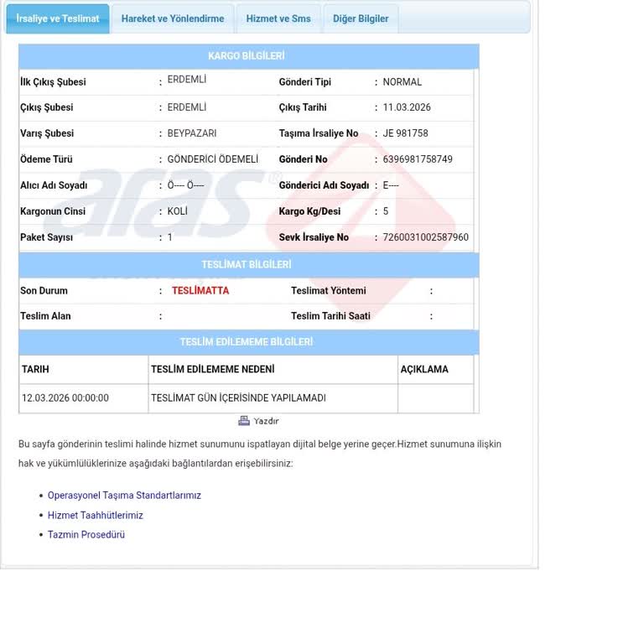Screen dimensions: 644x644
Task: Click the Sevk İrsaliye No value 7260031002587960
Action: [x=426, y=237]
